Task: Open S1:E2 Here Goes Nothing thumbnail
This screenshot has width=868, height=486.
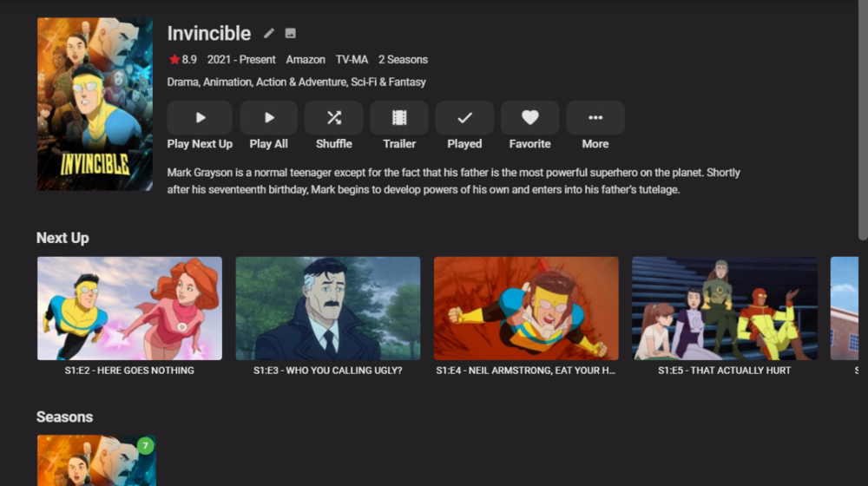Action: (x=129, y=308)
